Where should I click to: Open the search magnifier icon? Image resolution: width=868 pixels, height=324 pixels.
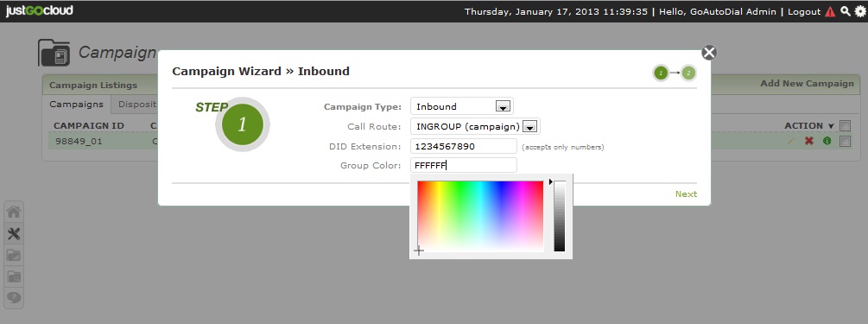pos(846,11)
